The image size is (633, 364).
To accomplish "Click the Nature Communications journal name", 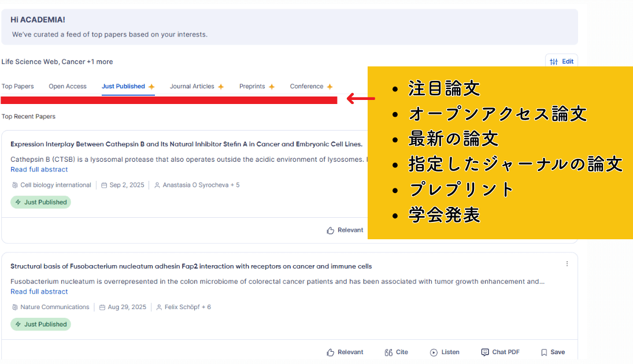I will [x=55, y=307].
